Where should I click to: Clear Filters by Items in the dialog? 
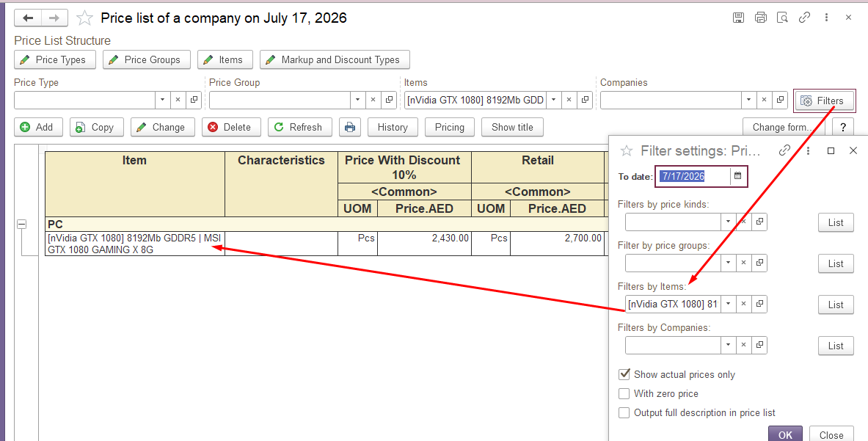(744, 304)
